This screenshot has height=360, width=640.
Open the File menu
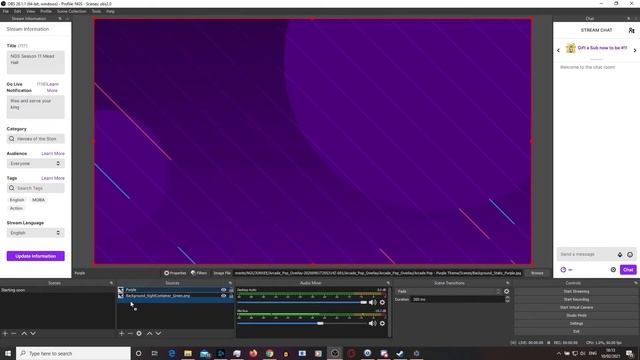point(5,11)
